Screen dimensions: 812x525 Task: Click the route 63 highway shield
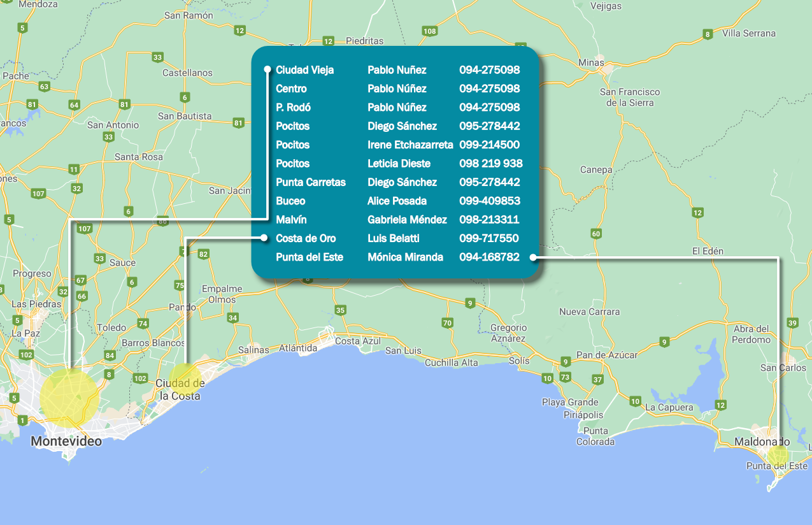(44, 87)
